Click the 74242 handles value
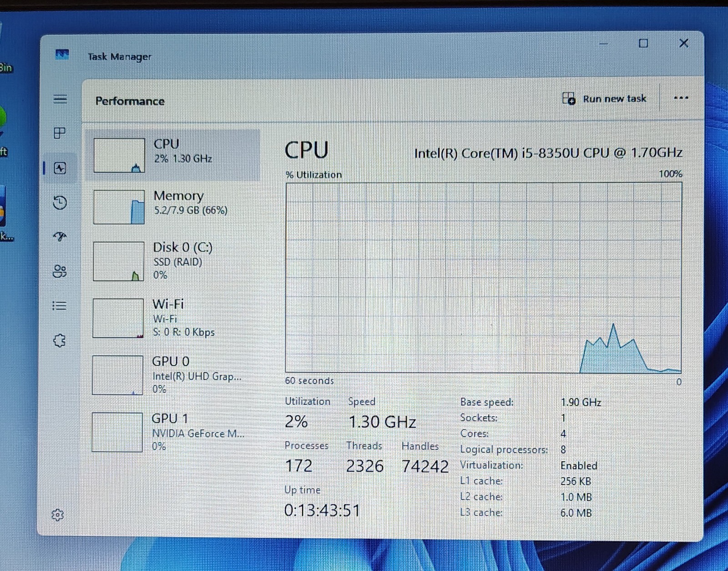The height and width of the screenshot is (571, 728). click(425, 466)
